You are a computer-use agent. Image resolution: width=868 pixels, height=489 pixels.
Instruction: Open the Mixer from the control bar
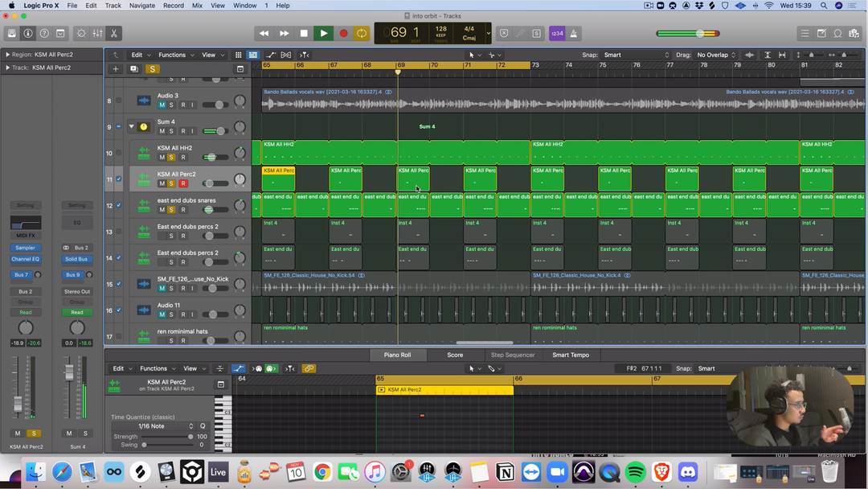pos(97,34)
